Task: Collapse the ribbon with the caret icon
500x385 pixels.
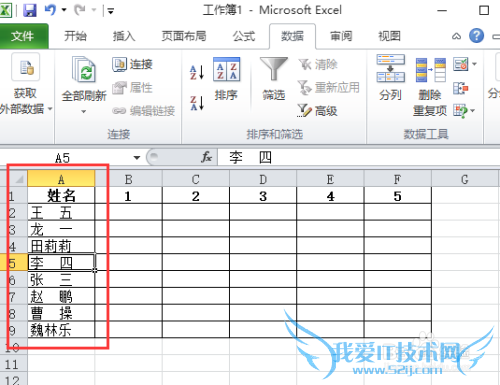Action: point(456,36)
